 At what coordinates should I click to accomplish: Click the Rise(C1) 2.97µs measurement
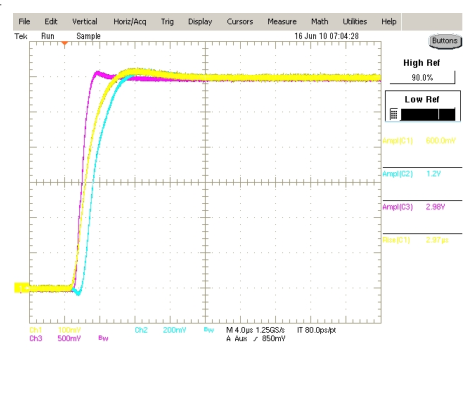point(415,240)
